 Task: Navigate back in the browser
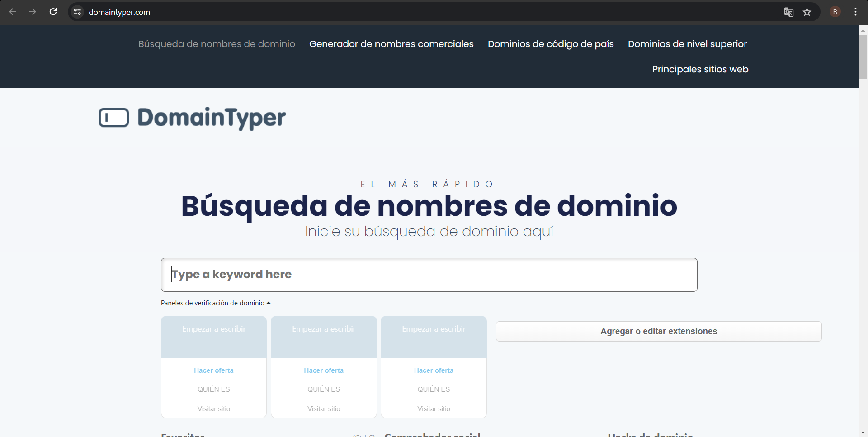pyautogui.click(x=12, y=12)
